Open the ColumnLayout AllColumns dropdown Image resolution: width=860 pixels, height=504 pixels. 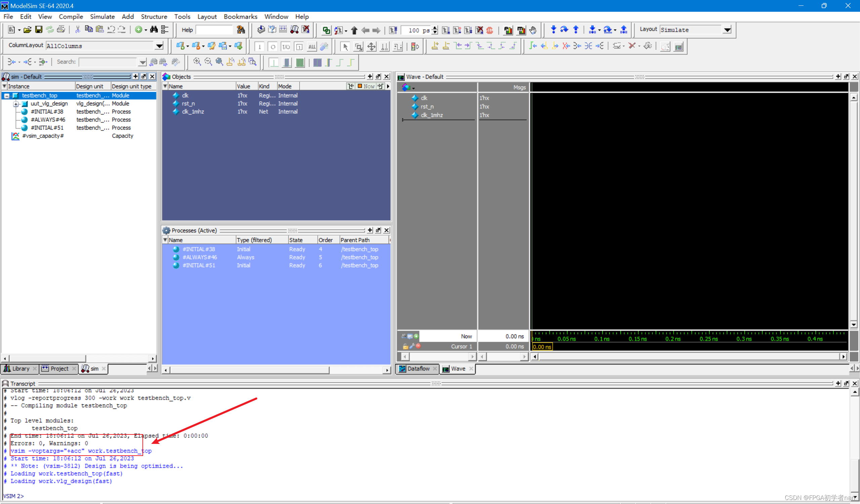159,46
